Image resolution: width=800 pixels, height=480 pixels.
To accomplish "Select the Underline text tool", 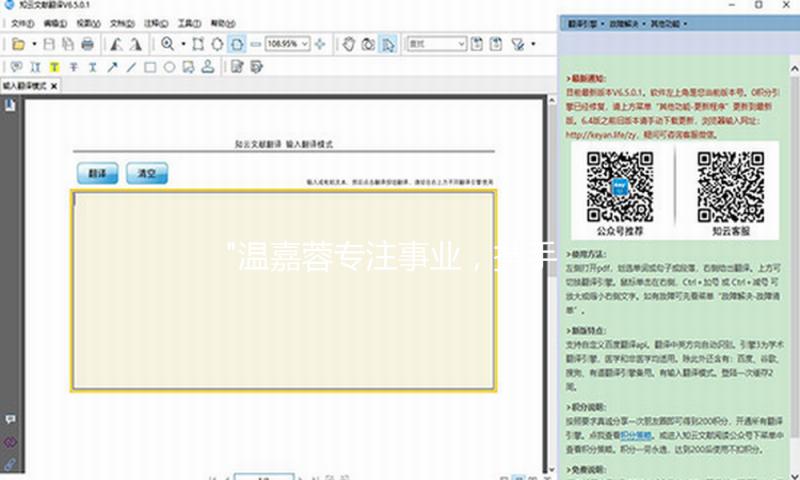I will coord(92,67).
